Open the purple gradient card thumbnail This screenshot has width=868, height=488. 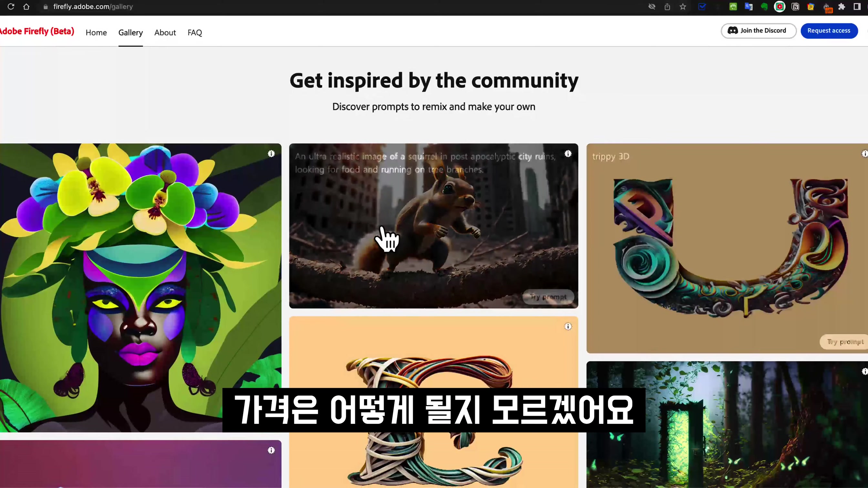coord(140,464)
